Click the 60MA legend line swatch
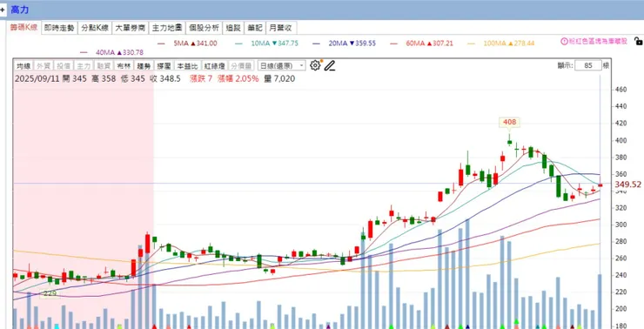644x329 pixels. (x=394, y=44)
